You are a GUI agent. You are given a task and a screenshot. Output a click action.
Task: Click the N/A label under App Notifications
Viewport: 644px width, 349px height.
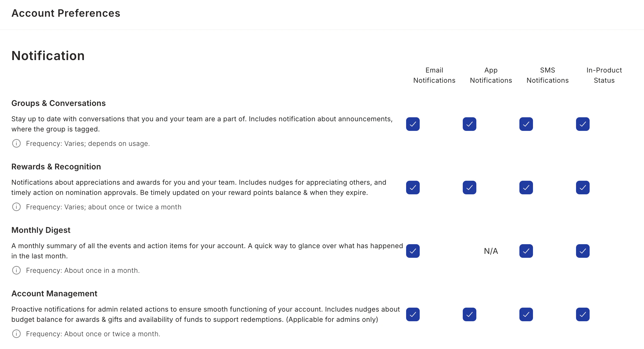[491, 251]
